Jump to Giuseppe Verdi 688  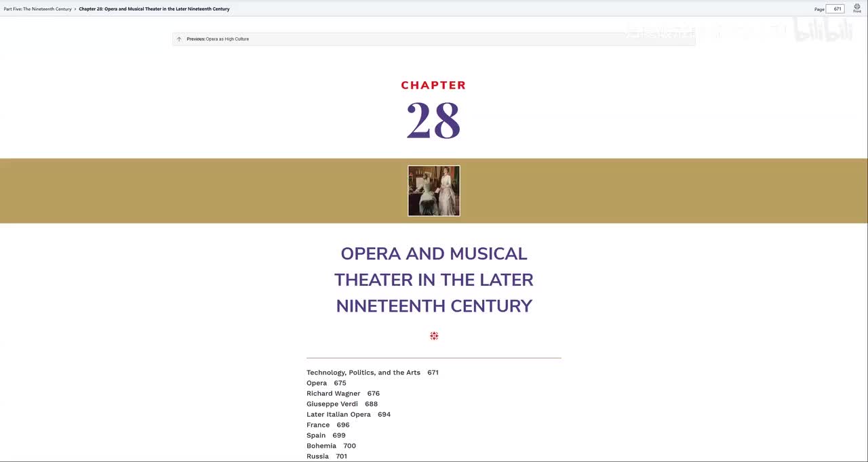click(342, 404)
